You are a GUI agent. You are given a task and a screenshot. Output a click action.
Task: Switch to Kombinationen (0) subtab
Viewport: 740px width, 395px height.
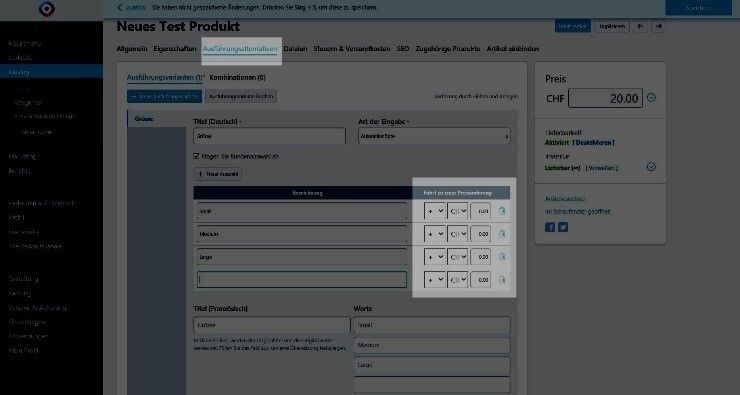coord(237,77)
